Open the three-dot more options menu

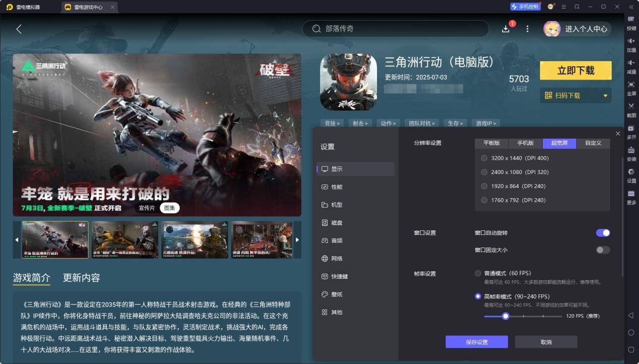coord(527,29)
